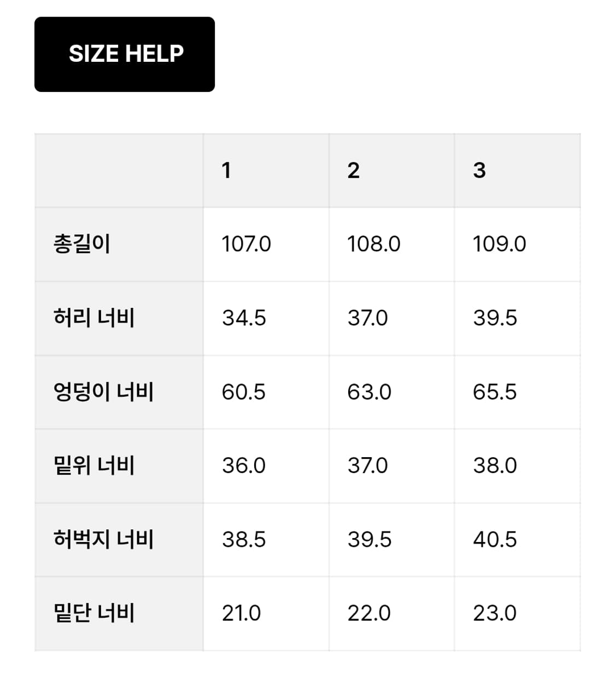This screenshot has width=615, height=700.
Task: Click the 34.5 waist width cell
Action: pyautogui.click(x=244, y=318)
